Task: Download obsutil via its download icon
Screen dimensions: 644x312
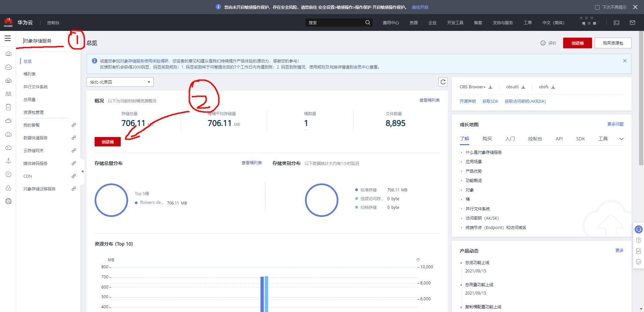Action: pyautogui.click(x=523, y=87)
